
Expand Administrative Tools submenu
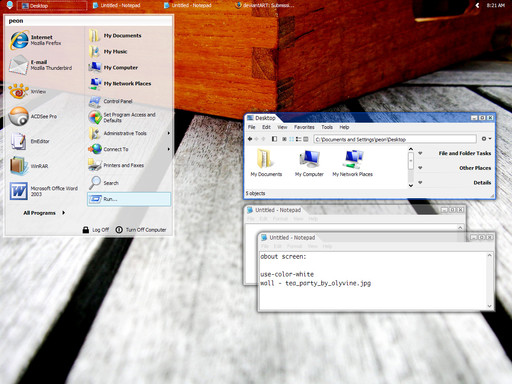tap(129, 133)
